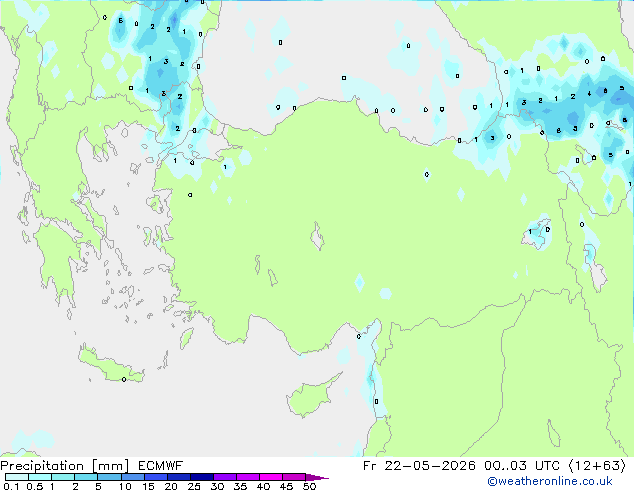
Task: Click the legend value '25'
Action: (194, 486)
